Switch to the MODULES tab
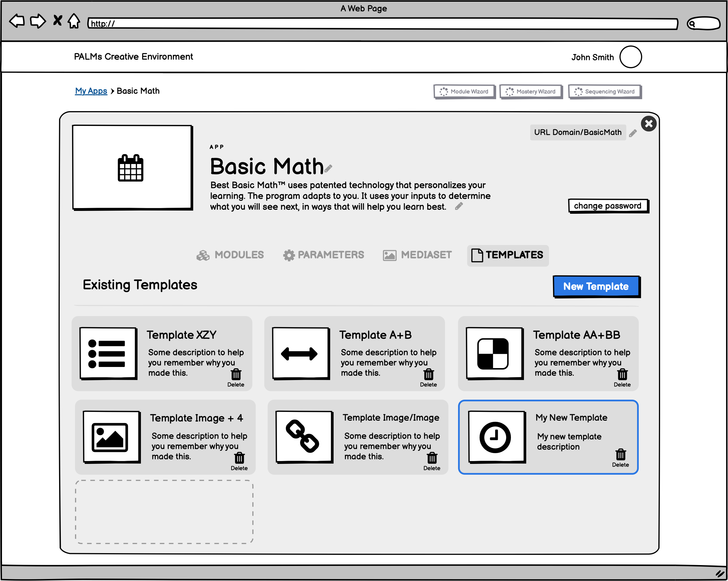This screenshot has height=581, width=728. (x=230, y=255)
